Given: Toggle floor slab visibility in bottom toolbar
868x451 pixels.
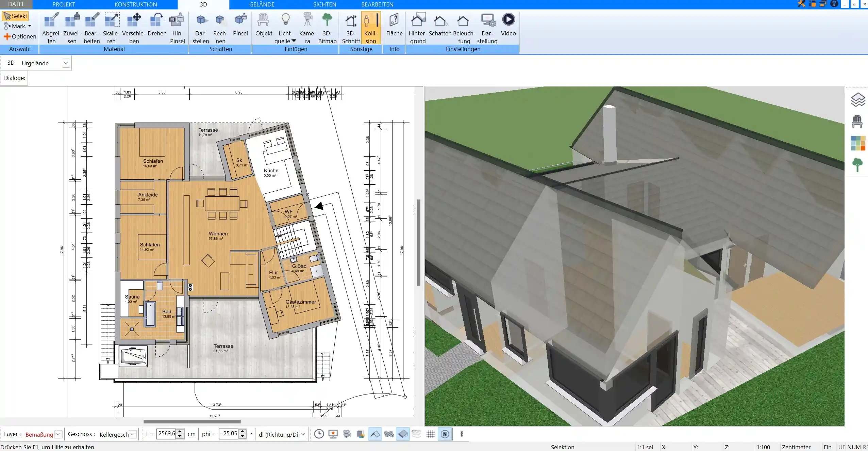Looking at the screenshot, I should pos(403,434).
